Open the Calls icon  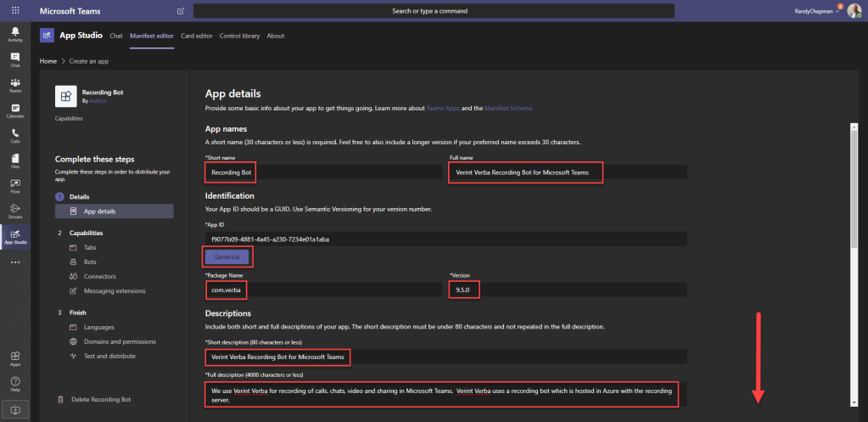click(15, 136)
